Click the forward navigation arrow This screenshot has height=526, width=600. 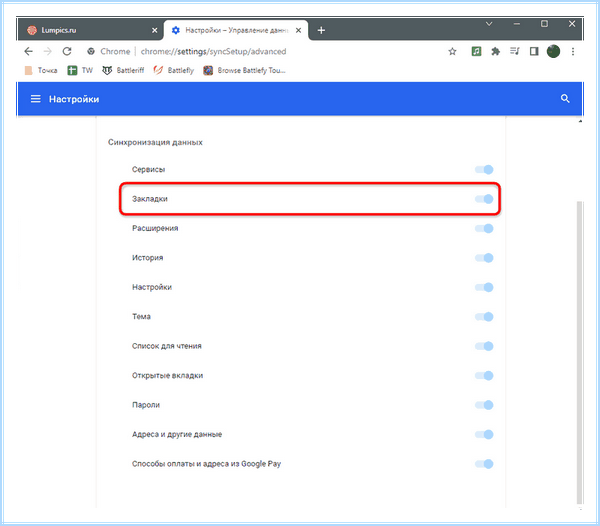pos(47,51)
